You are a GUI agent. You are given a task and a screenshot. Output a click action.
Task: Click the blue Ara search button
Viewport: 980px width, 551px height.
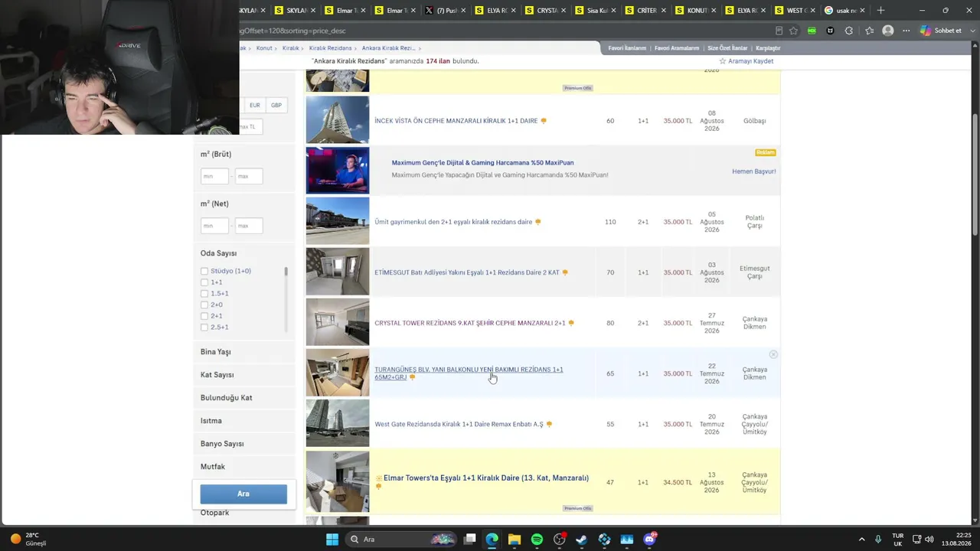click(243, 494)
